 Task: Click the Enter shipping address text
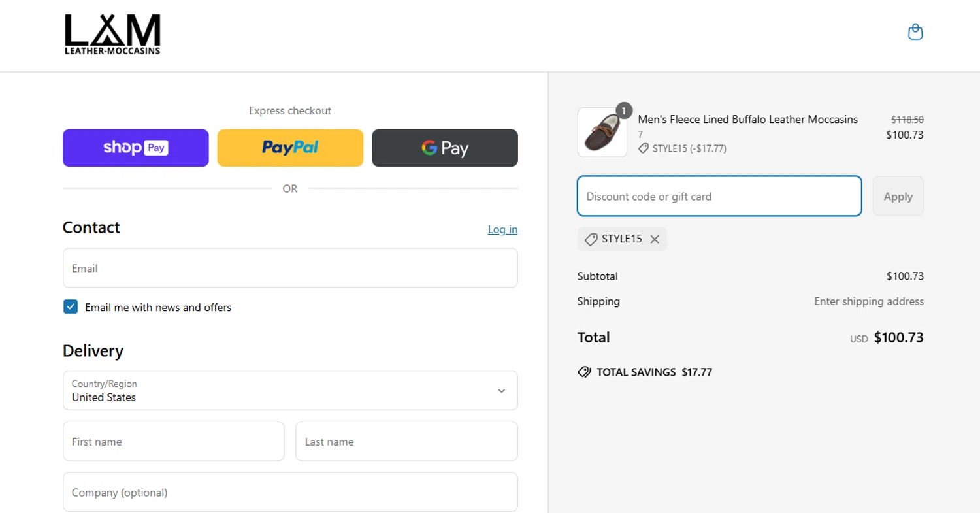pos(869,301)
